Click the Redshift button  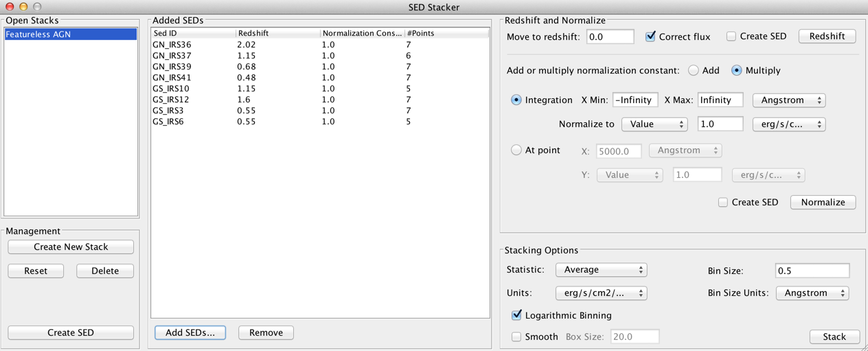[x=827, y=36]
